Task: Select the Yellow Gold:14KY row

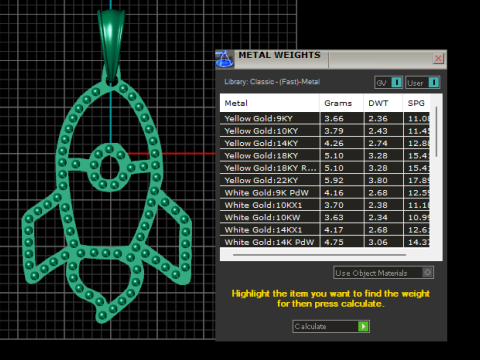Action: tap(325, 143)
